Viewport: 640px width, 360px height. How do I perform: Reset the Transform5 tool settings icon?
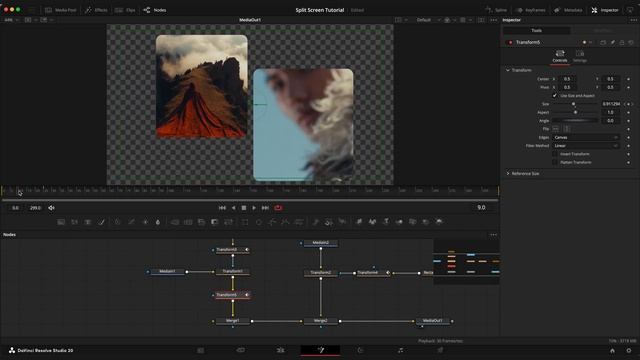pyautogui.click(x=631, y=42)
